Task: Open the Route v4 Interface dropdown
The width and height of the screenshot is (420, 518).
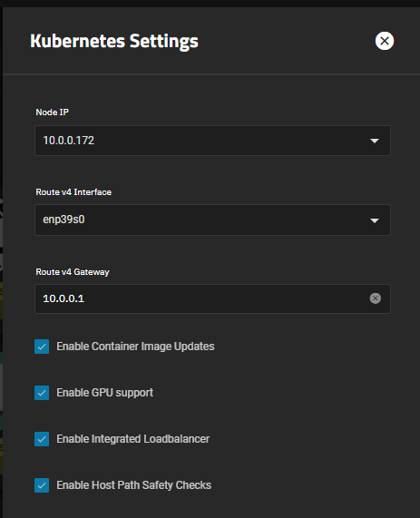Action: (x=212, y=220)
